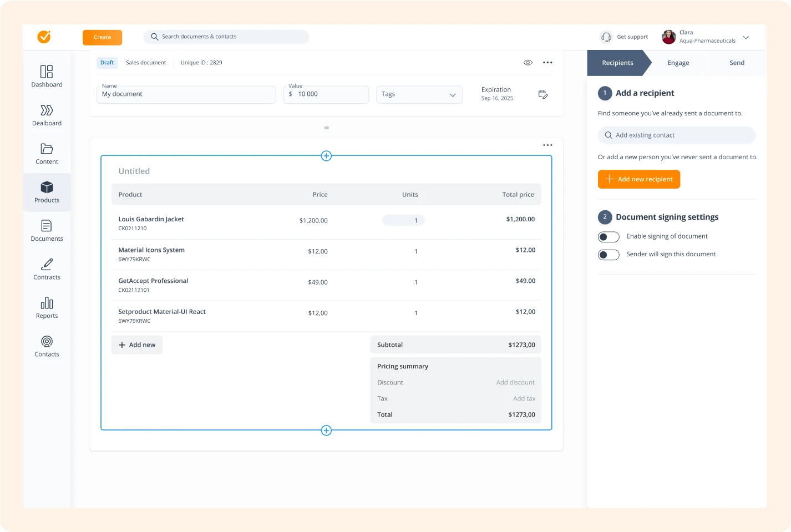Click the Draft status badge
The image size is (791, 532).
coord(107,63)
